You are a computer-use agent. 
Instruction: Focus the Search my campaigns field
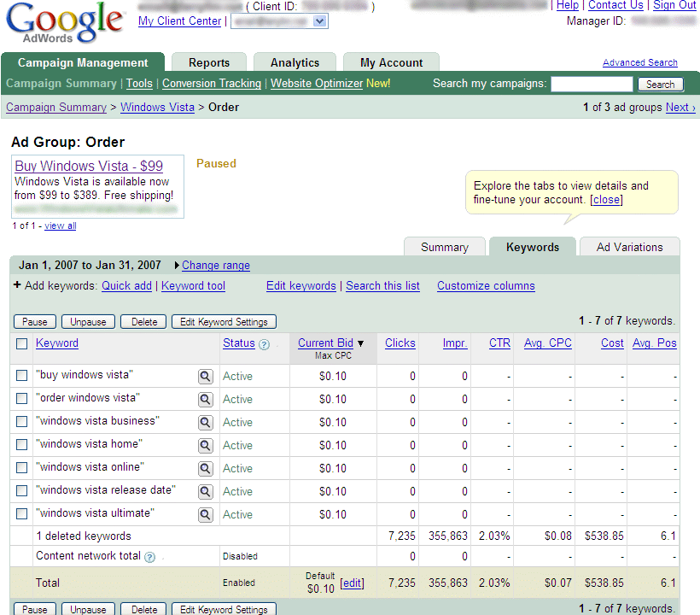(592, 84)
